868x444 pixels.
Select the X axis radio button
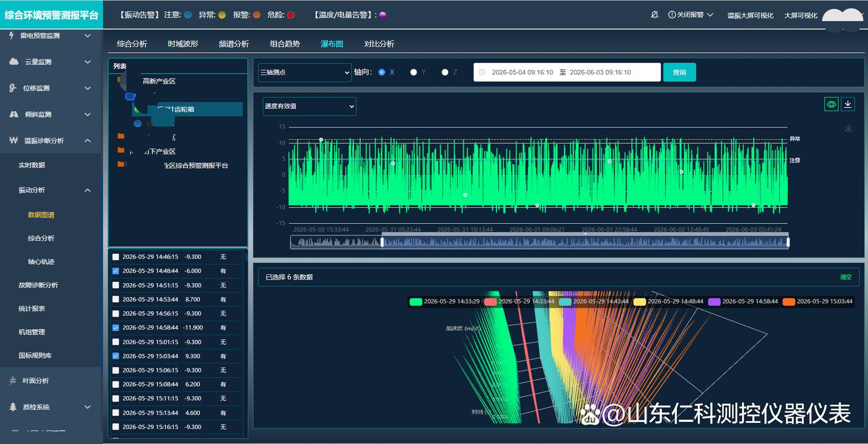click(x=382, y=72)
